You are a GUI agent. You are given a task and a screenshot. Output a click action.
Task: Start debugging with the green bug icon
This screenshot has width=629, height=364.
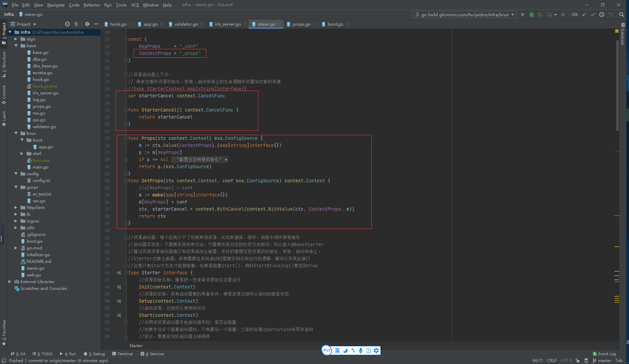pyautogui.click(x=532, y=14)
